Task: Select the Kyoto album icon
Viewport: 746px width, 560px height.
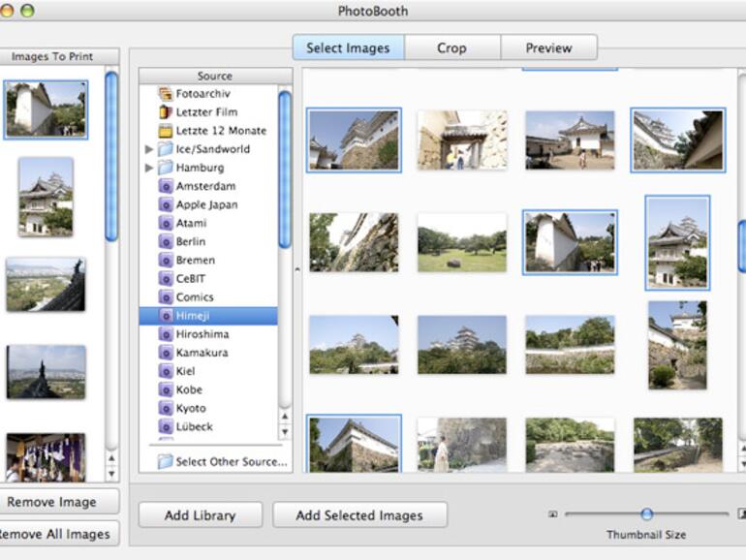Action: pyautogui.click(x=166, y=408)
